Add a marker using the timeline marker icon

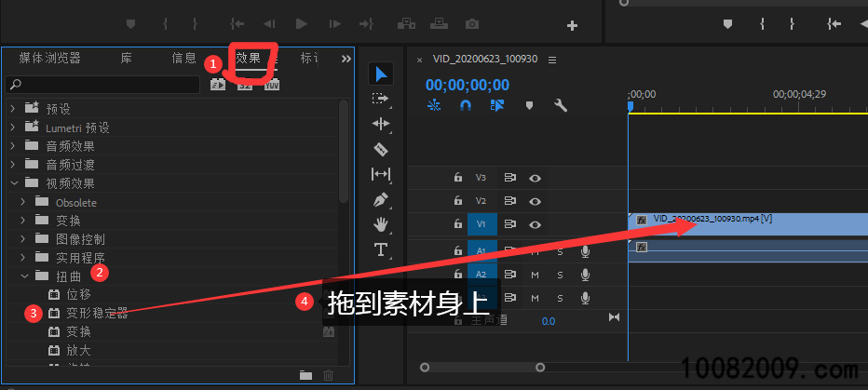click(x=529, y=105)
